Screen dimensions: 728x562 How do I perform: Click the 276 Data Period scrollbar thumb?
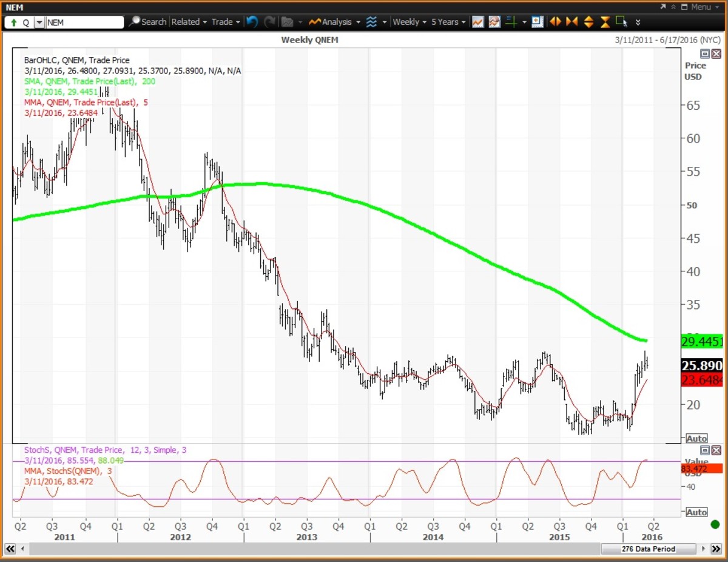648,549
